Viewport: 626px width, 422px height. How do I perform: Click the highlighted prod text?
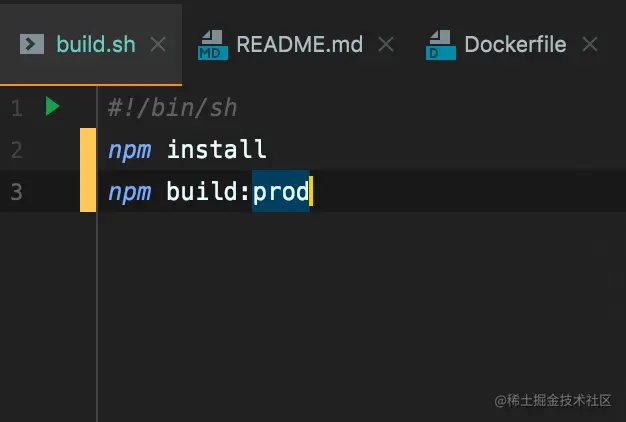point(281,191)
